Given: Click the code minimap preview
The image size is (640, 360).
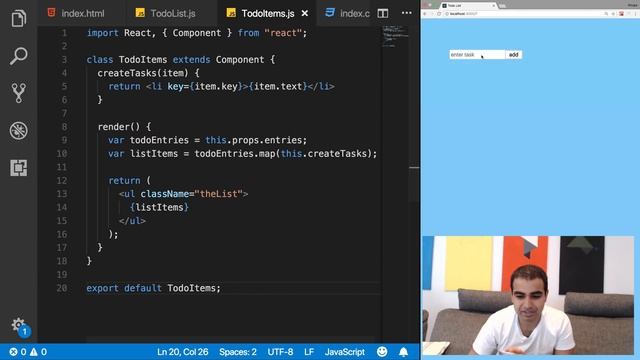Looking at the screenshot, I should click(395, 37).
